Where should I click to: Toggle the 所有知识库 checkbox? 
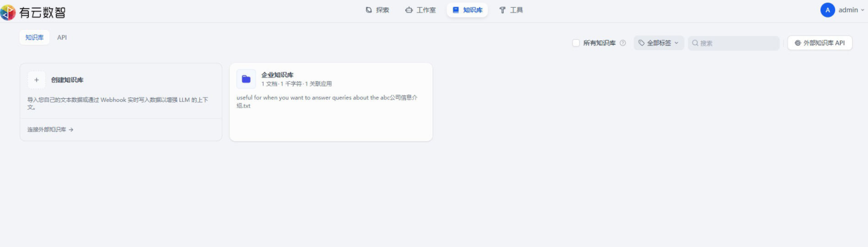[576, 43]
